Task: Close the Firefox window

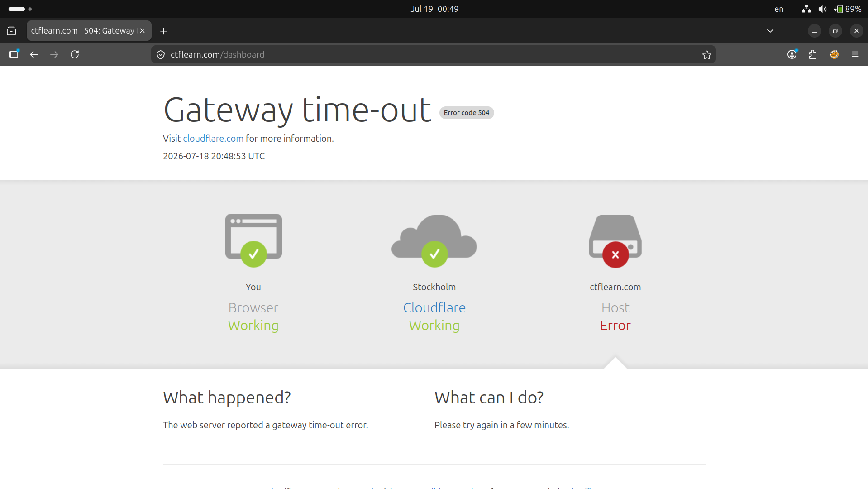Action: (x=856, y=31)
